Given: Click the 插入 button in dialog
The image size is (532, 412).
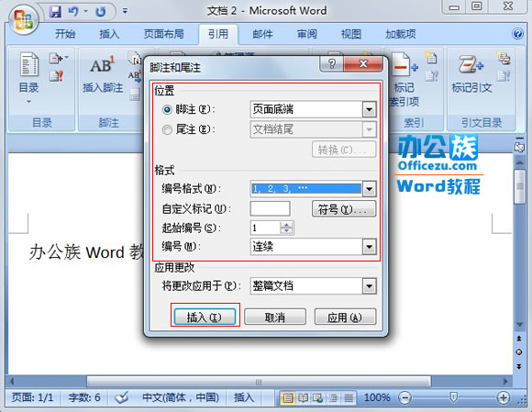Looking at the screenshot, I should pyautogui.click(x=205, y=317).
